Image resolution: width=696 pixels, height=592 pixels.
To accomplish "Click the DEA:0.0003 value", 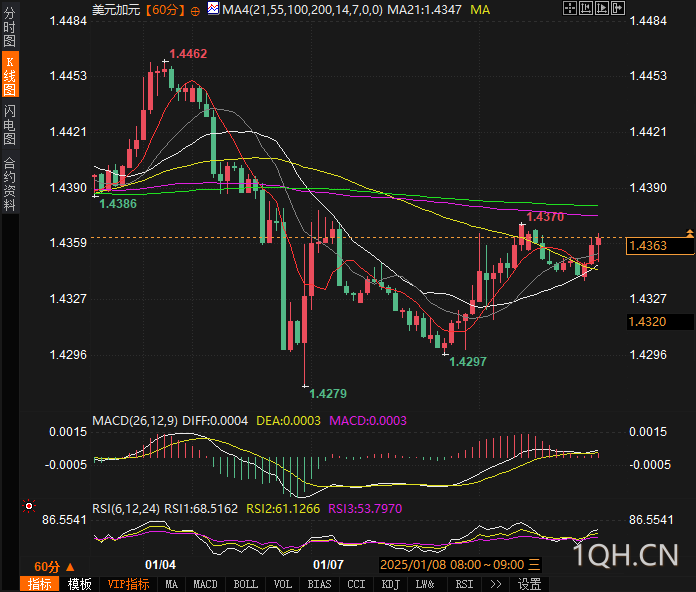I will (289, 420).
